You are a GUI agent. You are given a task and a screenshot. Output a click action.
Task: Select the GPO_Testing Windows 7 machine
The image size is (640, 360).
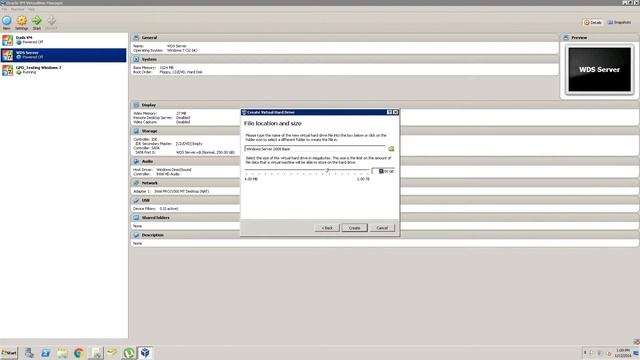(x=64, y=70)
